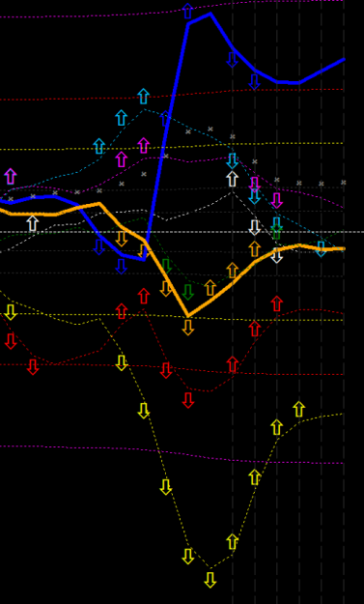This screenshot has height=604, width=364.
Task: Select the lowest white down arrow
Action: 277,255
